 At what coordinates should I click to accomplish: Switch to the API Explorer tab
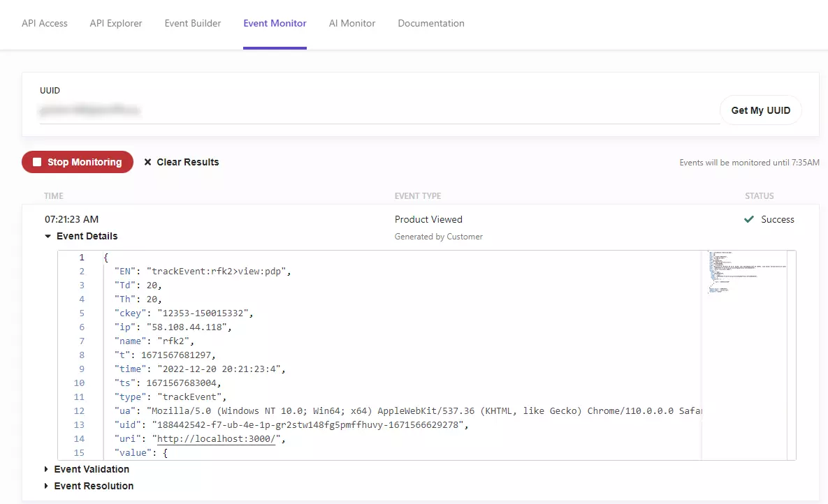116,23
